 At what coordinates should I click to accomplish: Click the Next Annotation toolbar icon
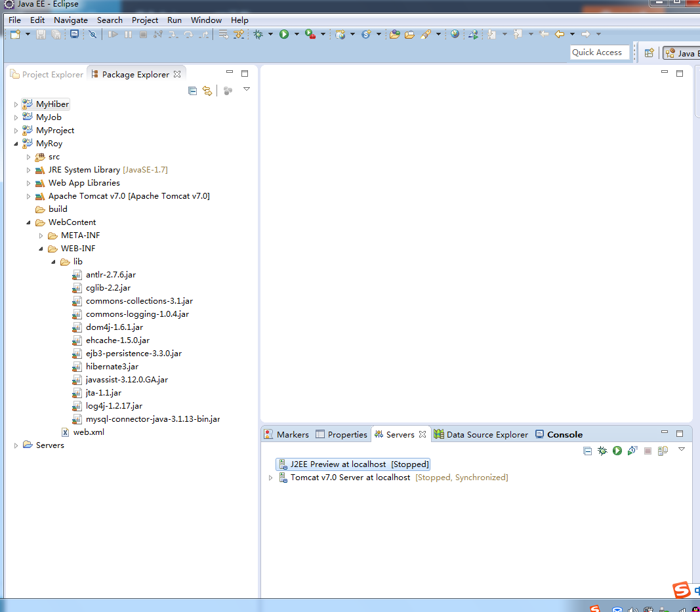[x=492, y=34]
